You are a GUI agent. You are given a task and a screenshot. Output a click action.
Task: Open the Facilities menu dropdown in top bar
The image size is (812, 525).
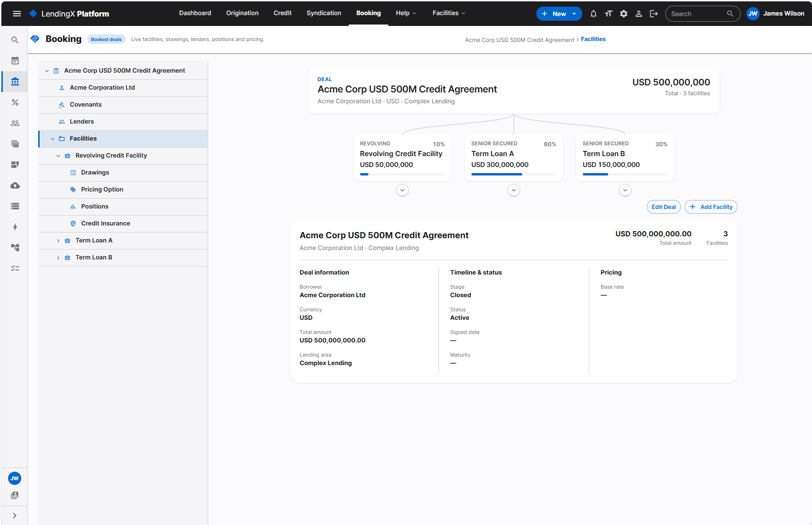(x=449, y=13)
